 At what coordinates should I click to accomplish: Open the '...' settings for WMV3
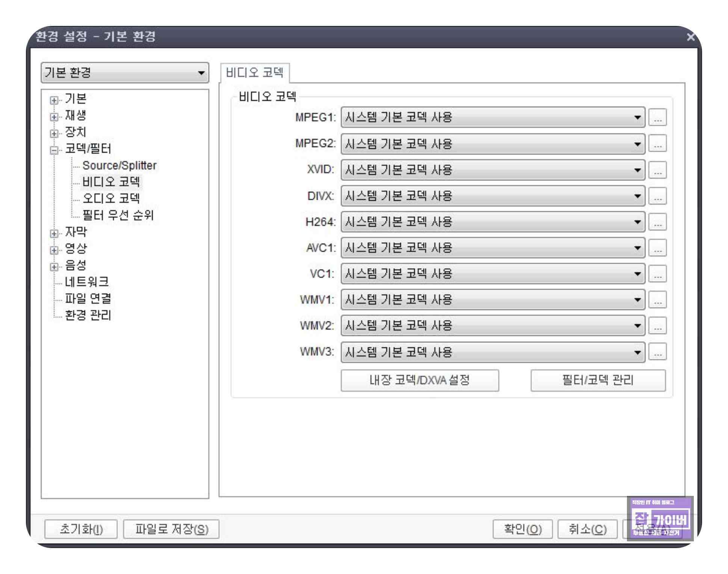pyautogui.click(x=657, y=352)
